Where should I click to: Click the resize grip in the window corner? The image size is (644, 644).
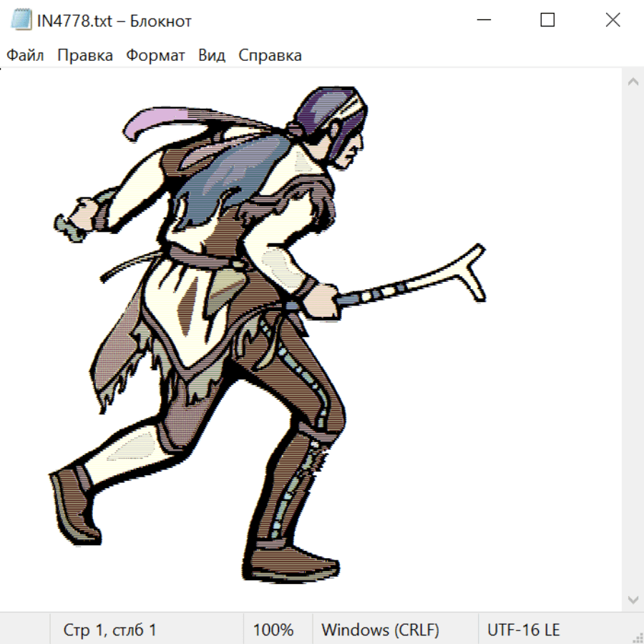point(638,638)
